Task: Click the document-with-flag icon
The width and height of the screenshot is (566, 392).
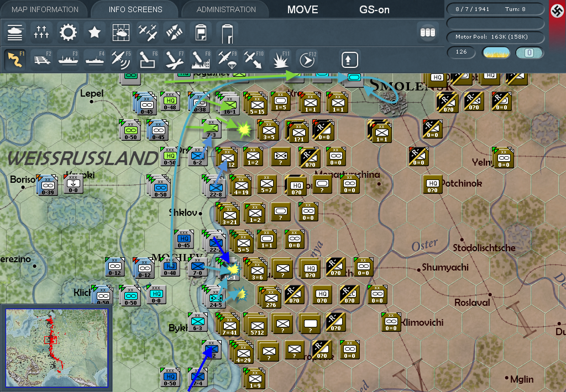Action: coord(201,33)
